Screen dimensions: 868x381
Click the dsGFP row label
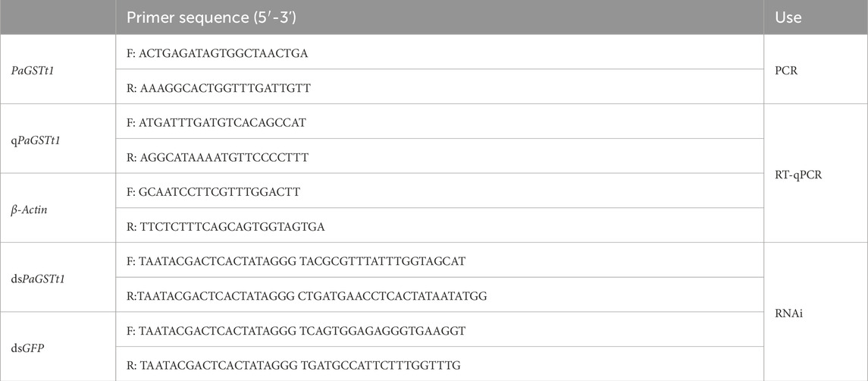tap(25, 347)
